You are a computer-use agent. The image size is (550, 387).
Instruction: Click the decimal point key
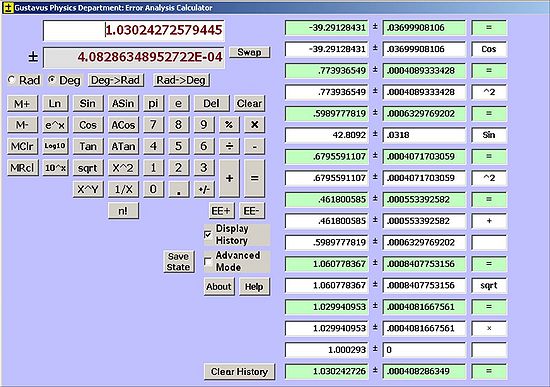pos(179,189)
